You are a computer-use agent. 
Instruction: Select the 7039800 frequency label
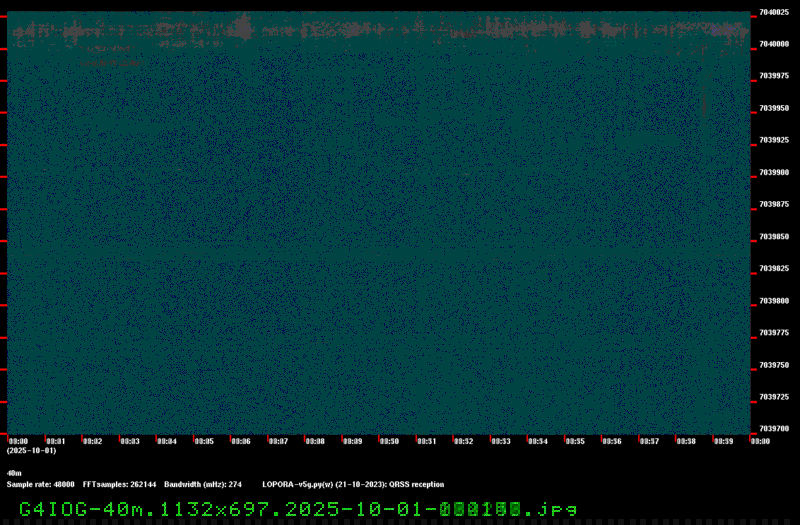coord(773,301)
